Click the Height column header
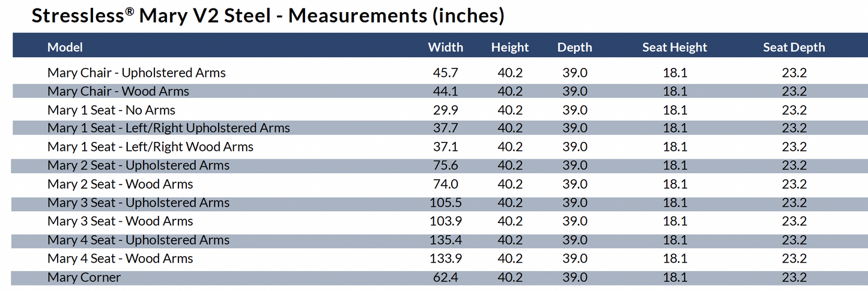This screenshot has height=291, width=868. point(509,47)
